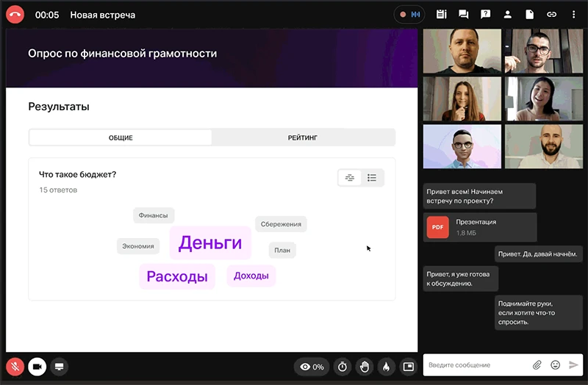Toggle the camera button
This screenshot has height=385, width=588.
(x=37, y=367)
